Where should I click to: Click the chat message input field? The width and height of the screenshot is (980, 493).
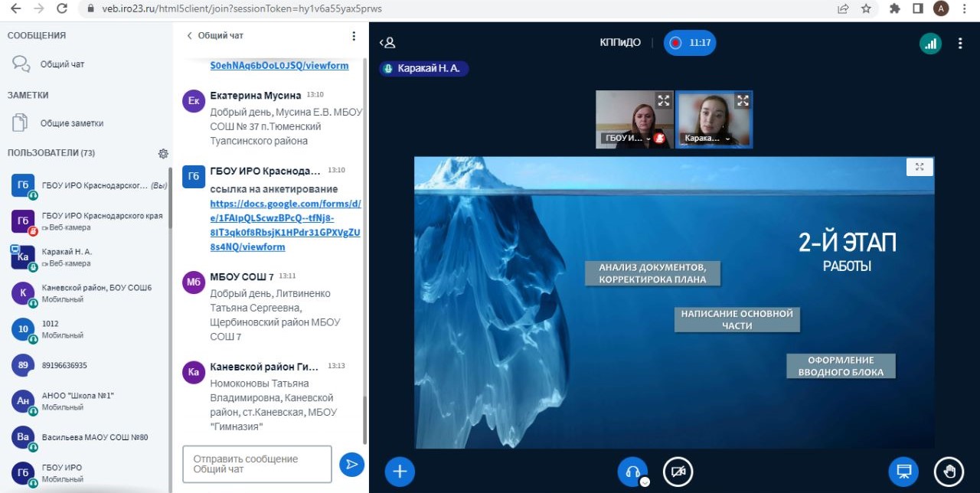pos(256,464)
